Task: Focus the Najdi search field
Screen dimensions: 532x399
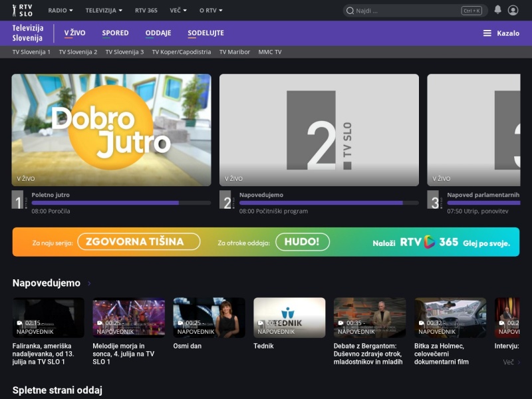Action: tap(415, 11)
